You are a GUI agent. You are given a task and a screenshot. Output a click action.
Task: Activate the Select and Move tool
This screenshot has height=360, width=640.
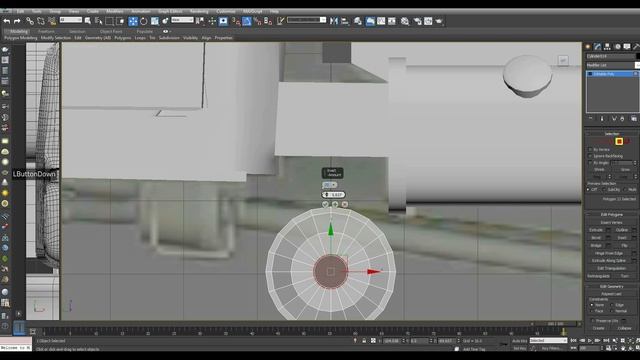pyautogui.click(x=133, y=21)
